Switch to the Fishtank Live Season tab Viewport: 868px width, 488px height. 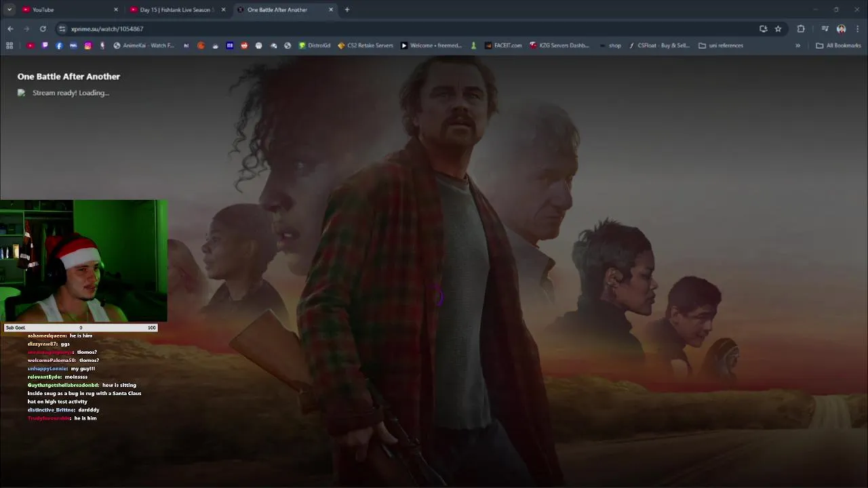coord(178,9)
